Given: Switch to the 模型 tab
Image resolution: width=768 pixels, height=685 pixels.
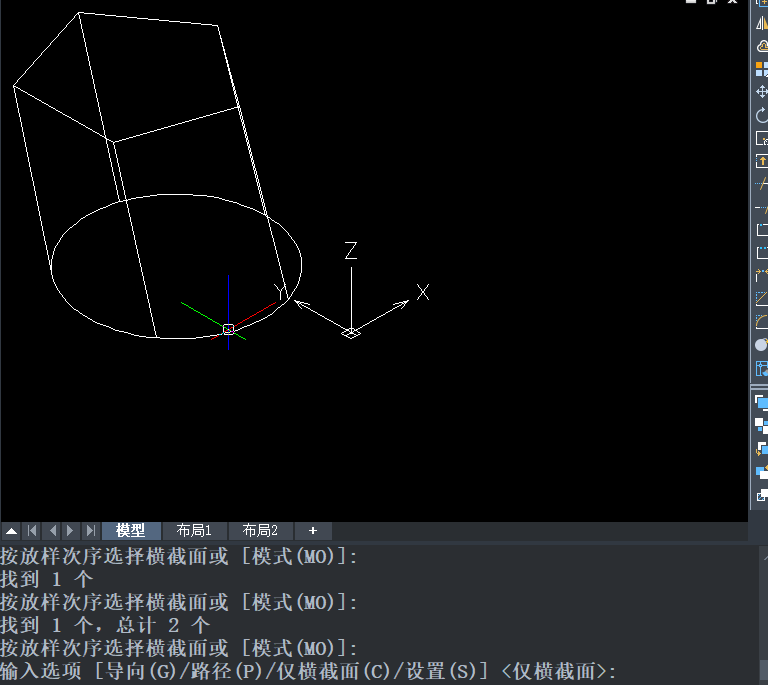Looking at the screenshot, I should [x=131, y=531].
